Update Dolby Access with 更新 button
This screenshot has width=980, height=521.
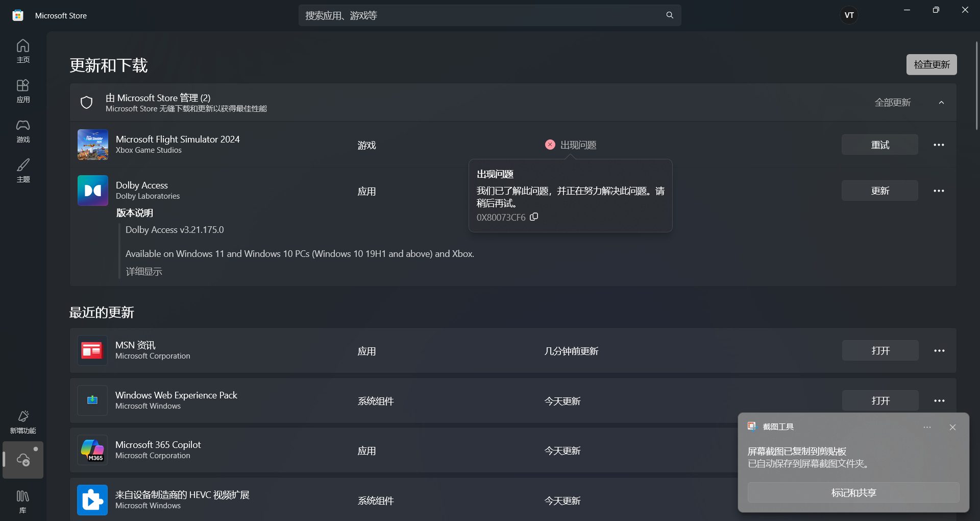(880, 191)
